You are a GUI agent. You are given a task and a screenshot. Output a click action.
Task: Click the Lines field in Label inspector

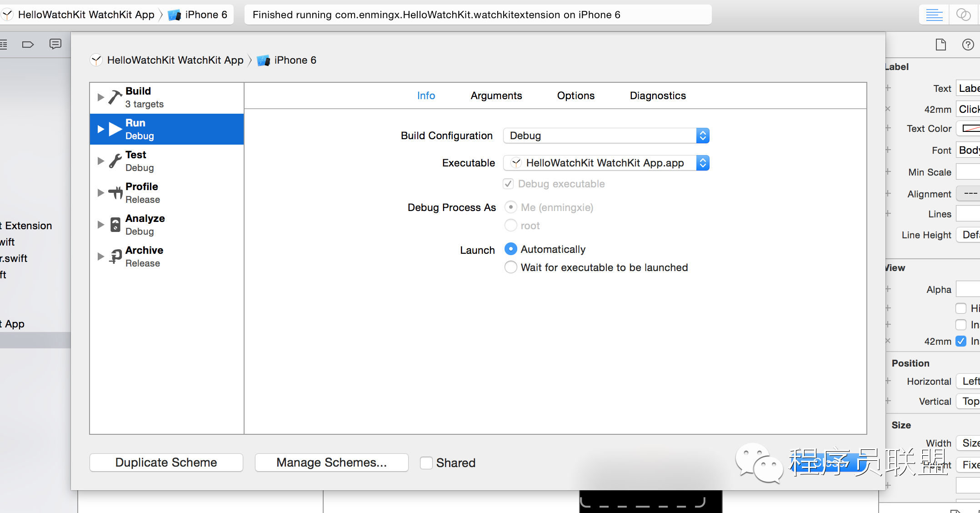pos(968,214)
